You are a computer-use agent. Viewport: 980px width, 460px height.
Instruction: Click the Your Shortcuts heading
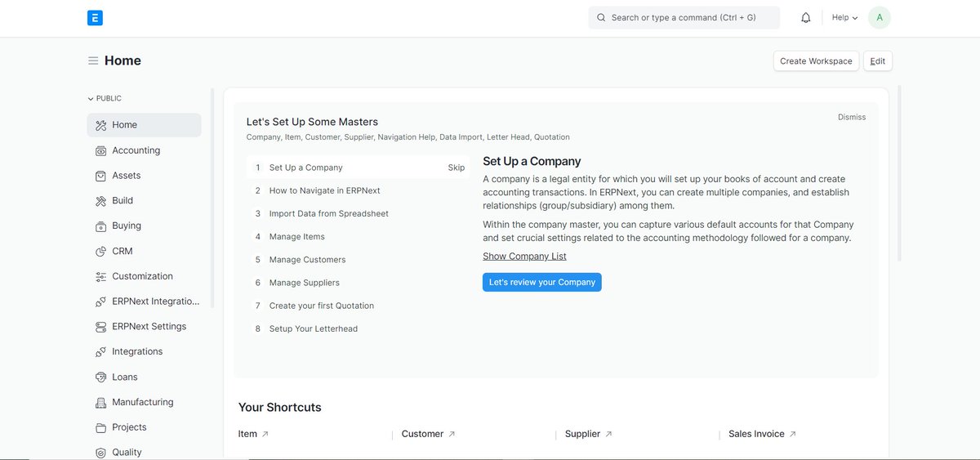click(x=280, y=407)
